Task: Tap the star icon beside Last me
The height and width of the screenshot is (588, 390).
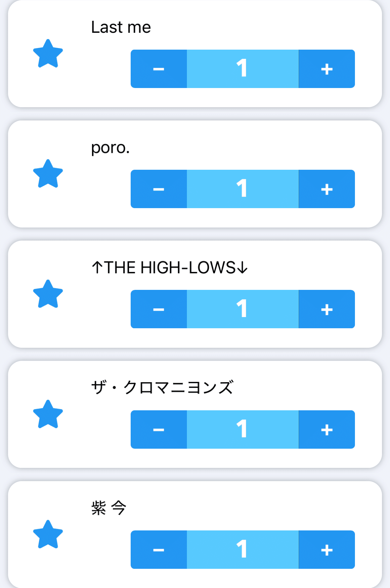Action: pos(48,54)
